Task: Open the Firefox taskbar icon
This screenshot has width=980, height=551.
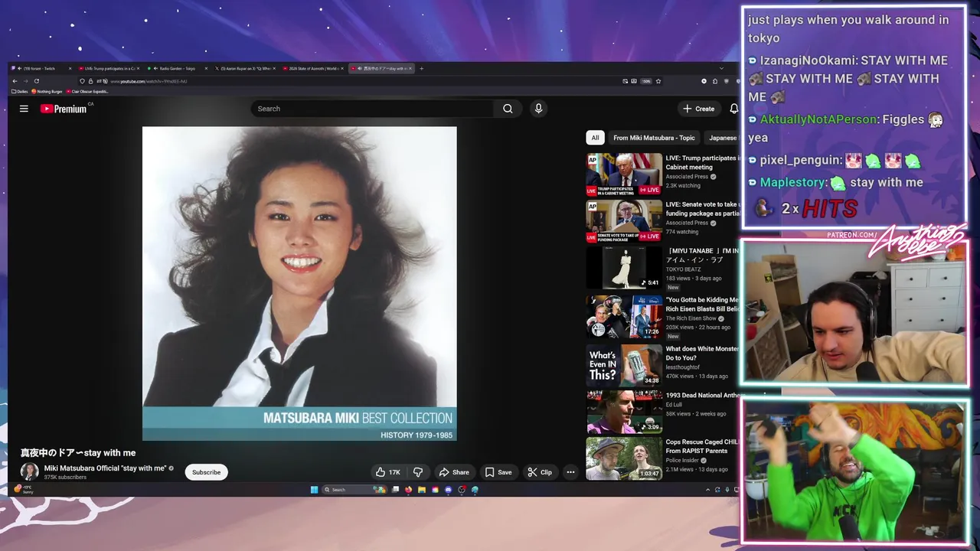Action: [x=408, y=490]
